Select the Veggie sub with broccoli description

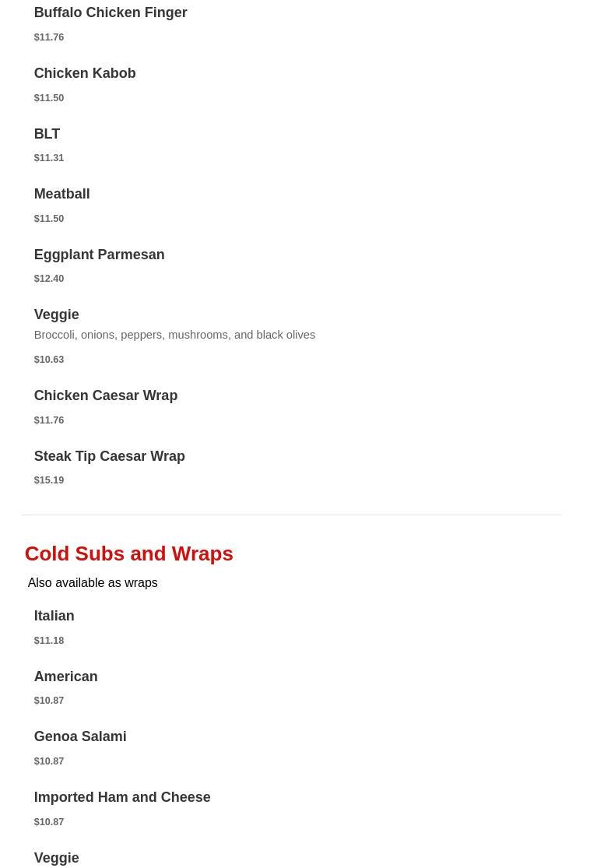click(x=56, y=315)
